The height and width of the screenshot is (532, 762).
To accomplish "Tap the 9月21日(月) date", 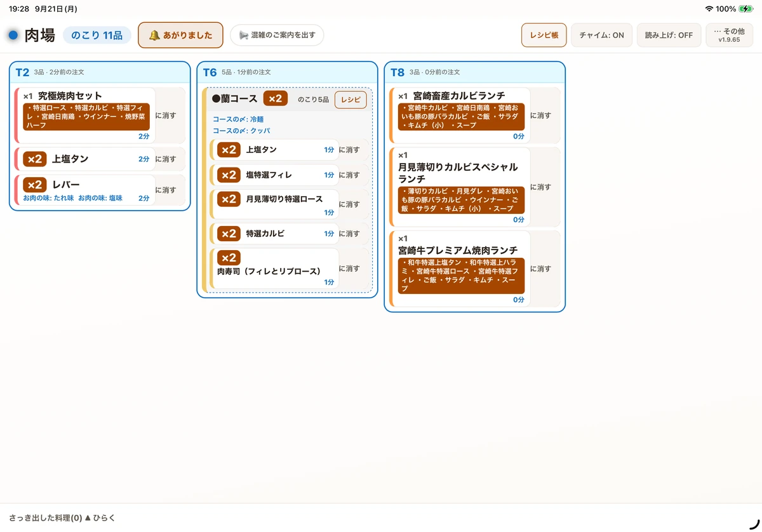I will pos(56,9).
